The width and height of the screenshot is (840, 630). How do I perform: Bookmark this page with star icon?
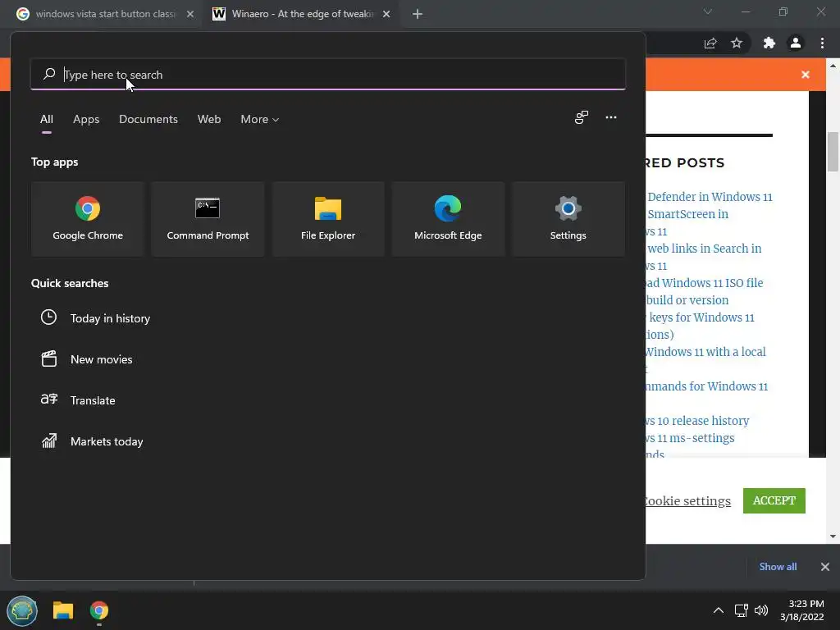pos(737,43)
